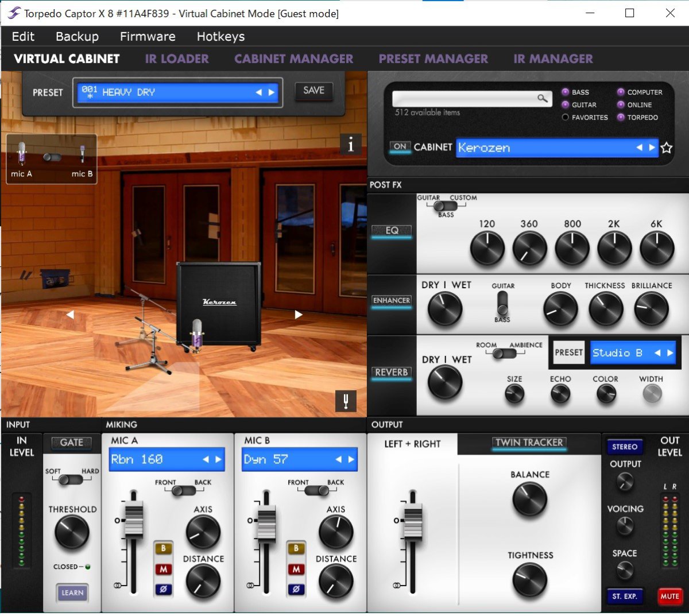Open reverb preset Studio B dropdown
This screenshot has height=616, width=689.
pos(632,352)
